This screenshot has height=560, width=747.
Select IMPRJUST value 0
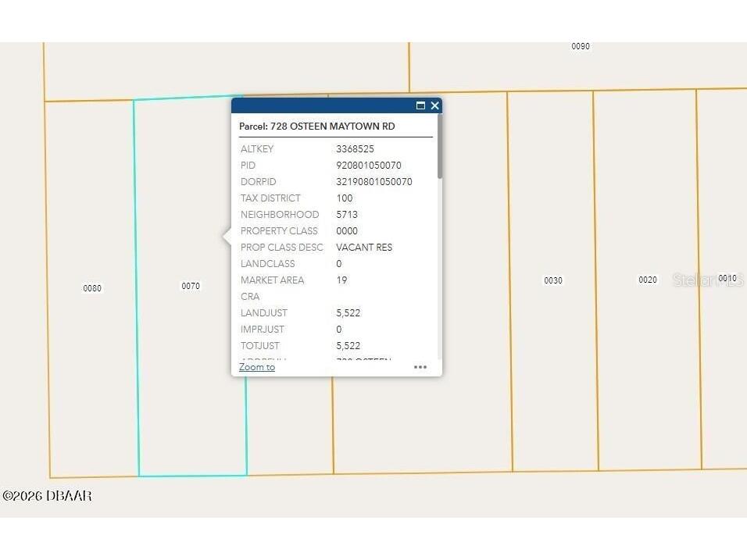pyautogui.click(x=338, y=330)
